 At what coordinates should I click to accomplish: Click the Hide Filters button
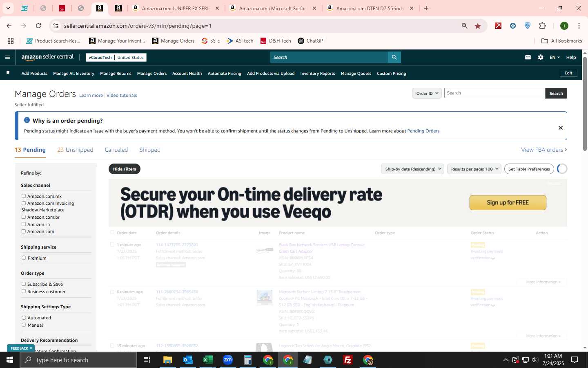125,169
